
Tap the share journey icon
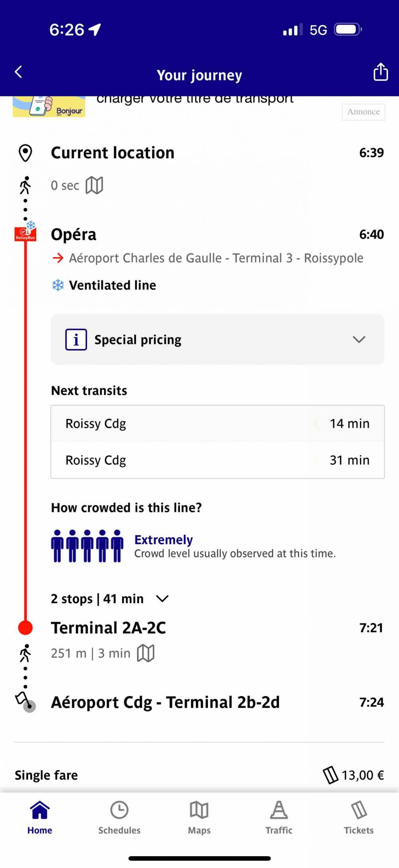[x=380, y=72]
